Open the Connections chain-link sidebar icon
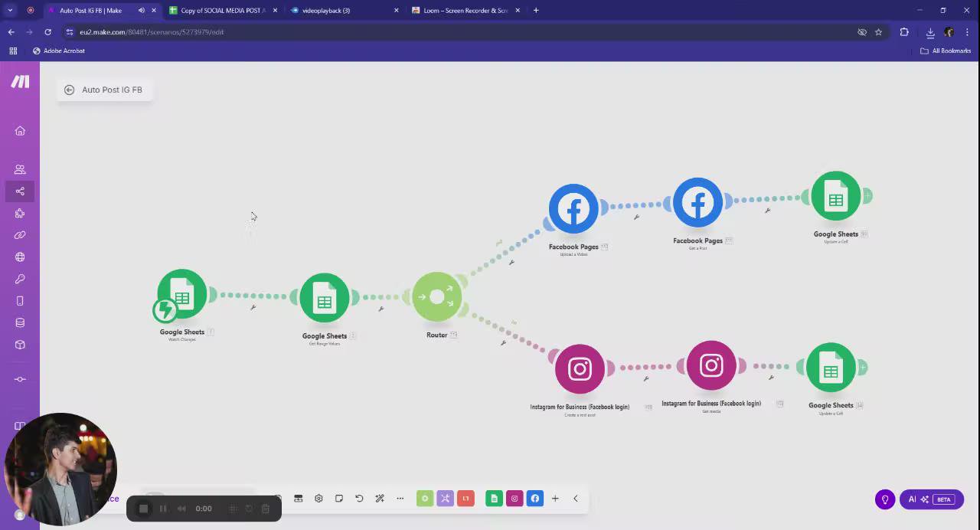The height and width of the screenshot is (530, 980). point(20,235)
